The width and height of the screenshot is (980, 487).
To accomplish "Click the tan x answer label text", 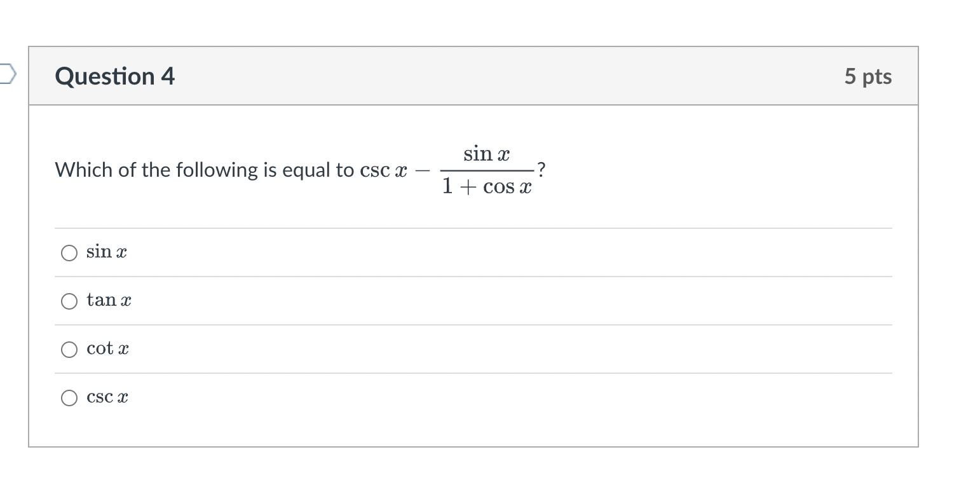I will (x=108, y=300).
